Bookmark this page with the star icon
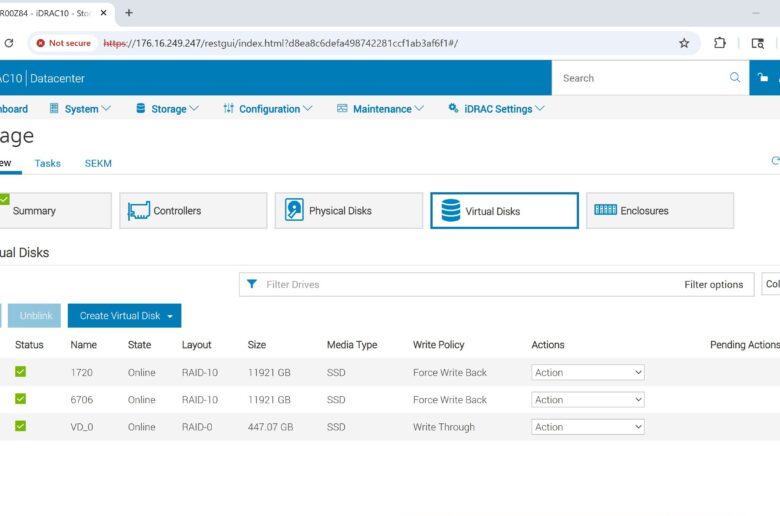This screenshot has width=780, height=516. tap(684, 43)
